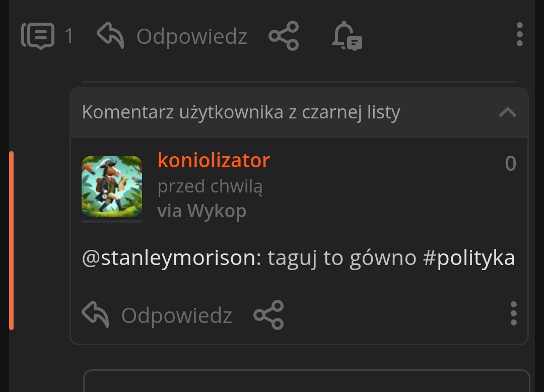The width and height of the screenshot is (544, 392).
Task: Open koniolizator's avatar picture
Action: 112,186
